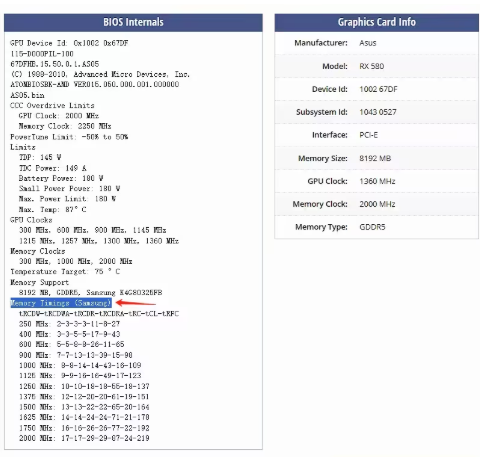Select the 900 MHz timing row
480x457 pixels.
[76, 355]
